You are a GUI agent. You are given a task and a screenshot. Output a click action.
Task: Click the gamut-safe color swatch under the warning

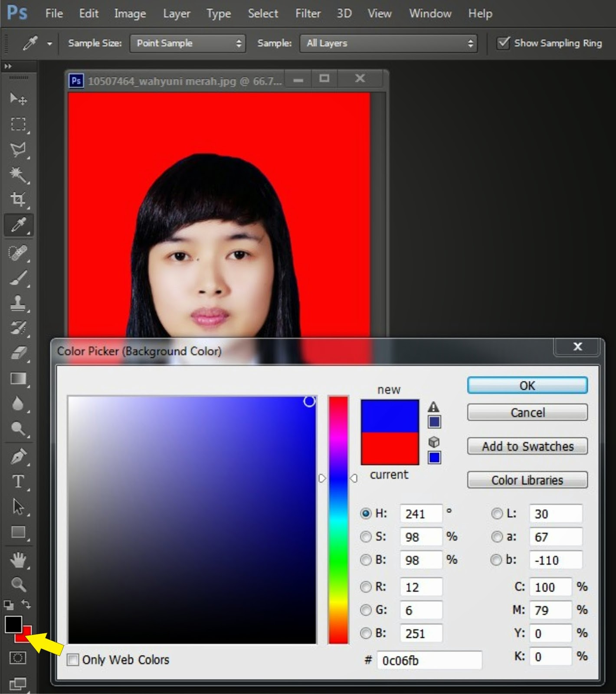click(x=434, y=422)
